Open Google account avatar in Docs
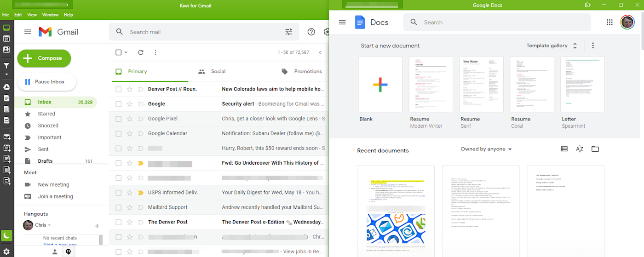Image resolution: width=644 pixels, height=257 pixels. pos(627,22)
